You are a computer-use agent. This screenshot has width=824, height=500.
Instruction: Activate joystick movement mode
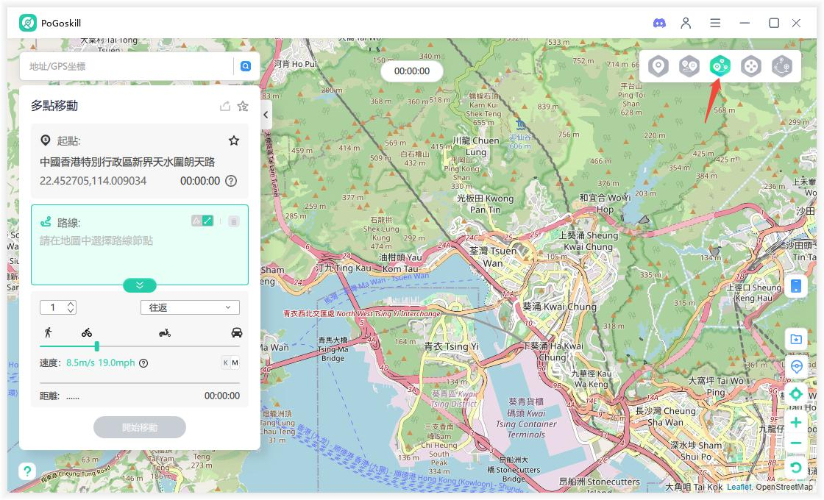(751, 67)
